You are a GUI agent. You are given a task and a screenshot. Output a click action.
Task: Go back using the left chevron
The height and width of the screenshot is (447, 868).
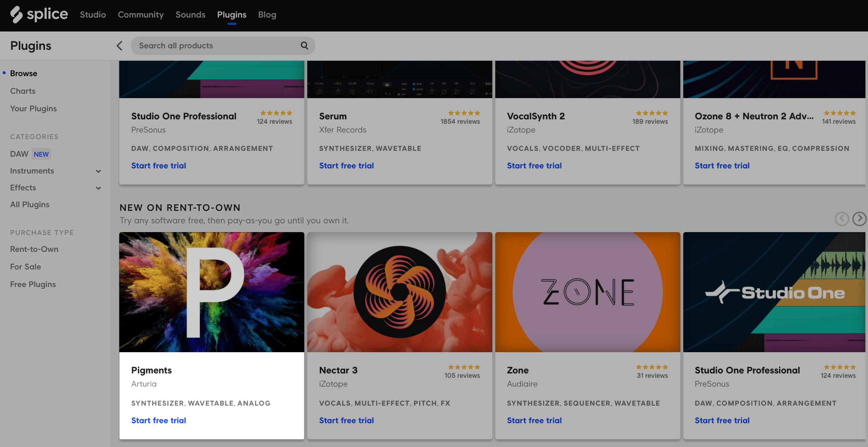click(x=120, y=45)
